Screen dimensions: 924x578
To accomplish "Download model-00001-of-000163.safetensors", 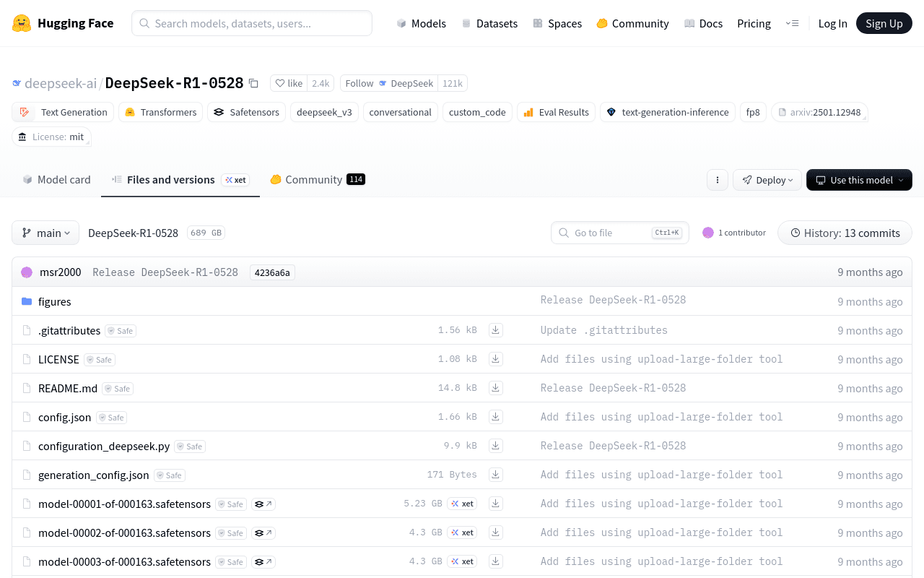I will [496, 504].
